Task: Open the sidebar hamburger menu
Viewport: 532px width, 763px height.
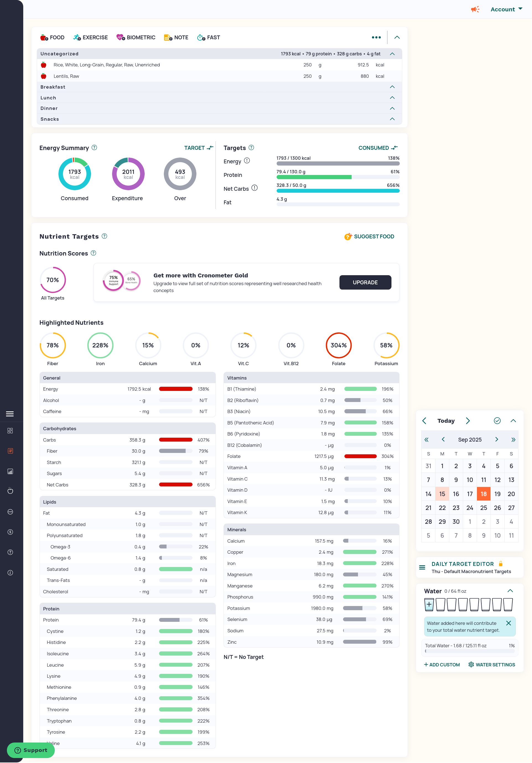Action: click(10, 414)
